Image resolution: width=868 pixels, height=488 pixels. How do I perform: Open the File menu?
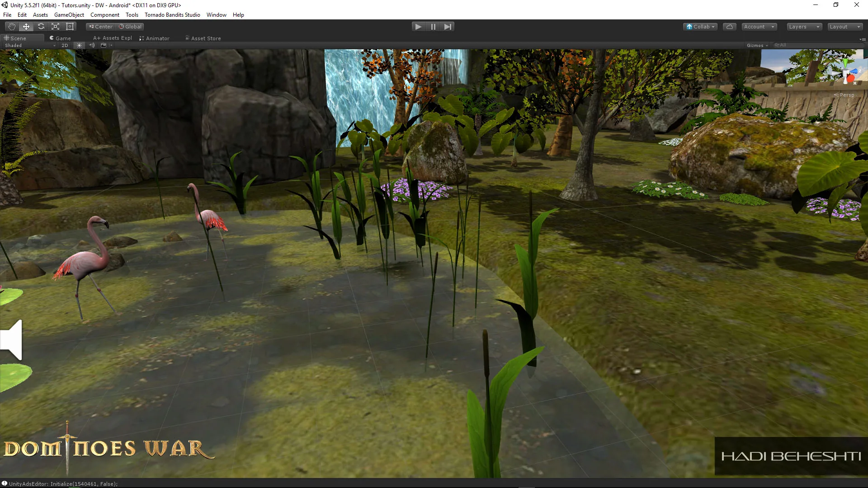(x=7, y=15)
